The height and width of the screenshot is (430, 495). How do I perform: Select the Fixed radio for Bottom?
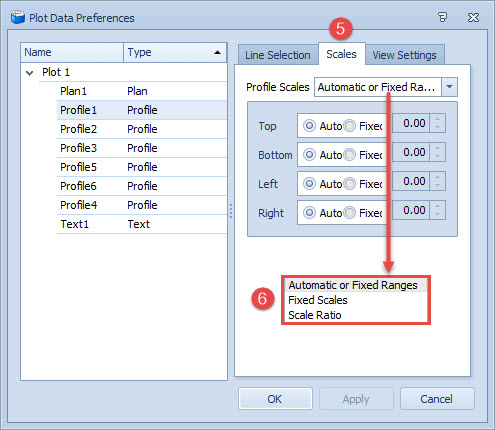point(349,155)
